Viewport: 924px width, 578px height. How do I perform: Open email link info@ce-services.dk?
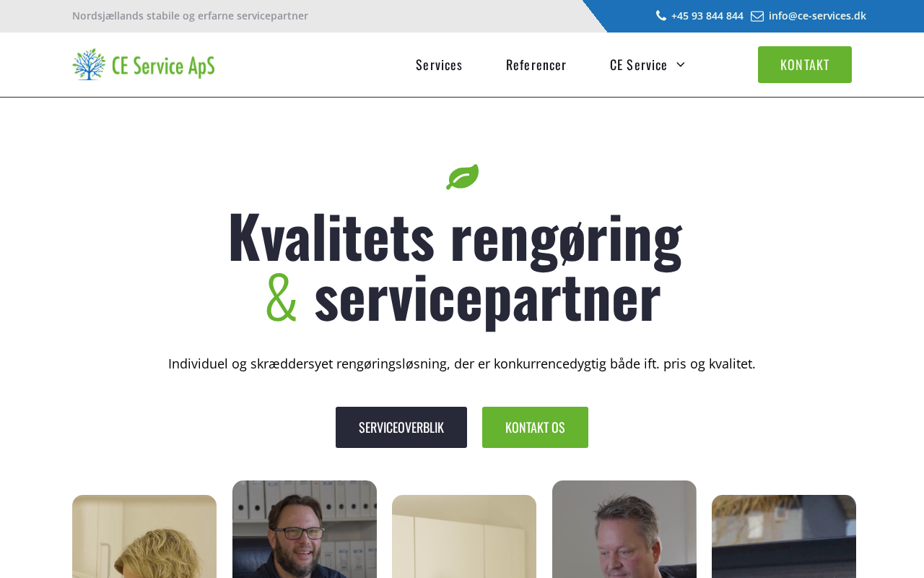pos(817,16)
